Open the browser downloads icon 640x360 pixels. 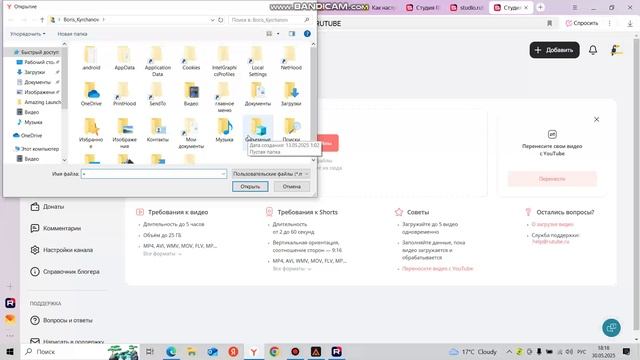click(x=630, y=23)
